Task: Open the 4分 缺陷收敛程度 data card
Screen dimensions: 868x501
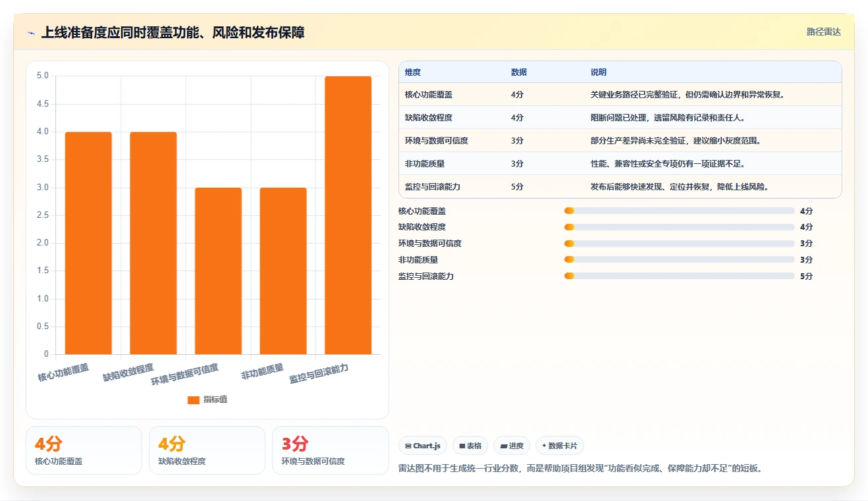Action: 207,450
